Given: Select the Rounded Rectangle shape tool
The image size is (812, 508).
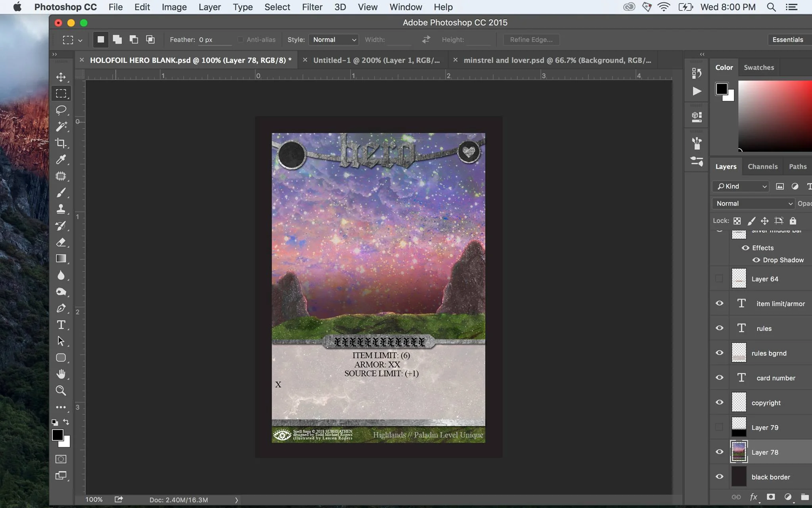Looking at the screenshot, I should coord(61,358).
